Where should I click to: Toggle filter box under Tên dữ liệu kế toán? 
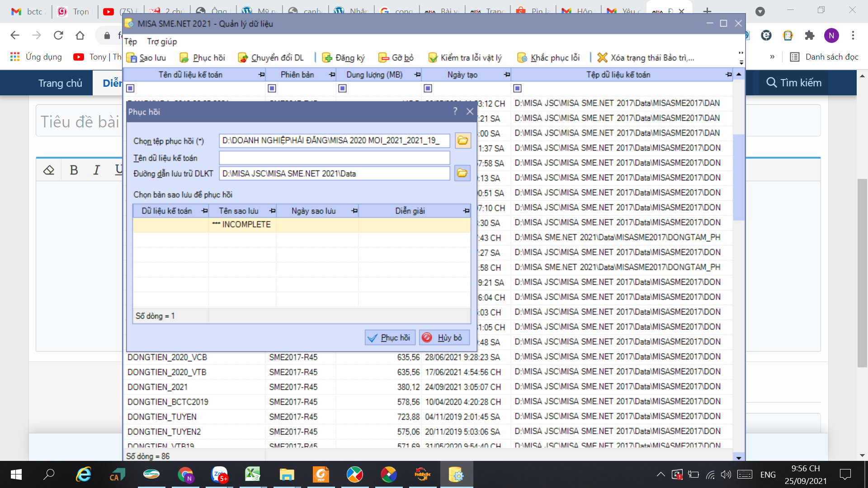130,88
